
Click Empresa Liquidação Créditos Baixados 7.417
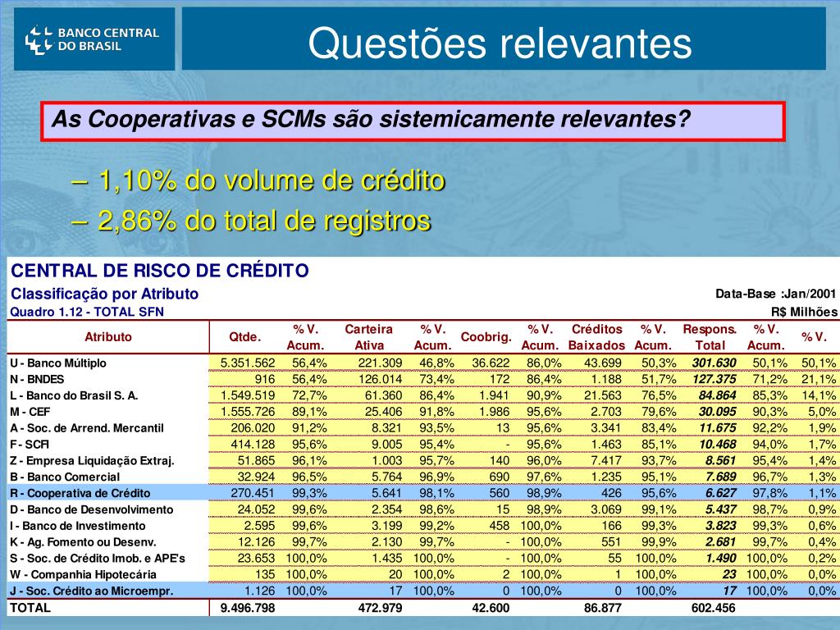tap(607, 460)
